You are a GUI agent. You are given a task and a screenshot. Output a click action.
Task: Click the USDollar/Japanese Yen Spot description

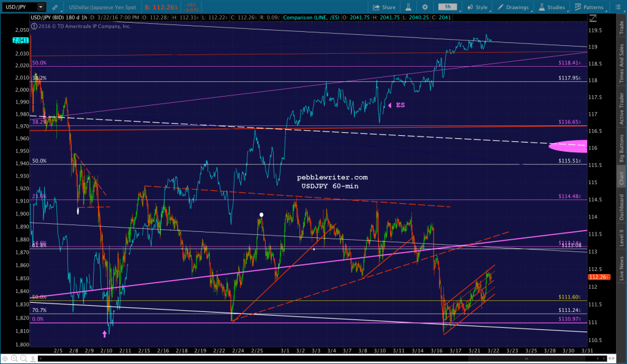pyautogui.click(x=102, y=7)
